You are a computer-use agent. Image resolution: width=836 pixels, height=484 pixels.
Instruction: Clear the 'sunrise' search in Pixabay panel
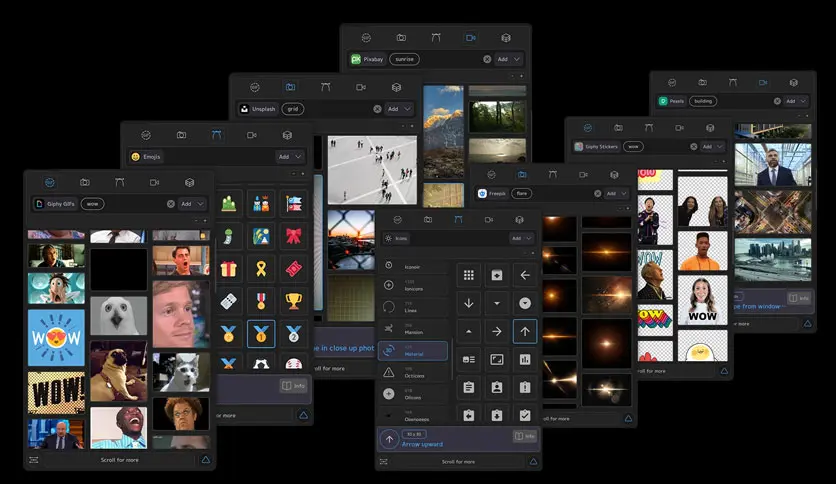tap(487, 59)
